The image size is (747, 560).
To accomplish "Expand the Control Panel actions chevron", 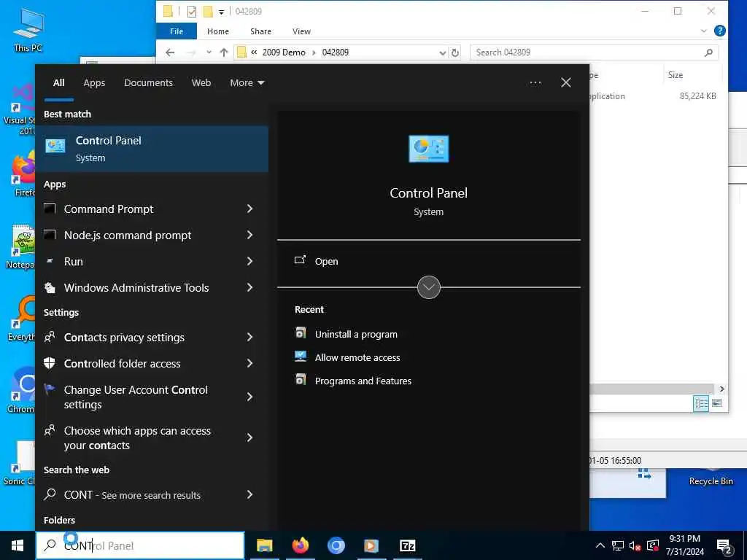I will coord(428,287).
